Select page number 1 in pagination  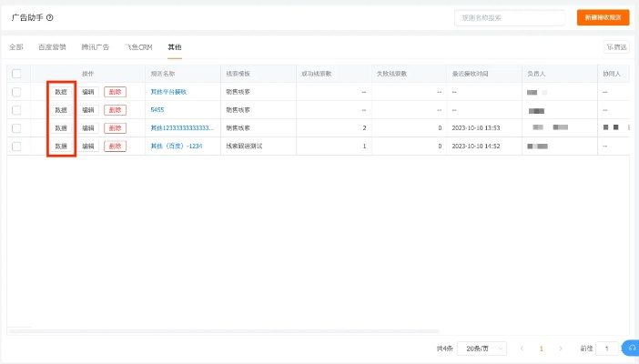tap(542, 349)
